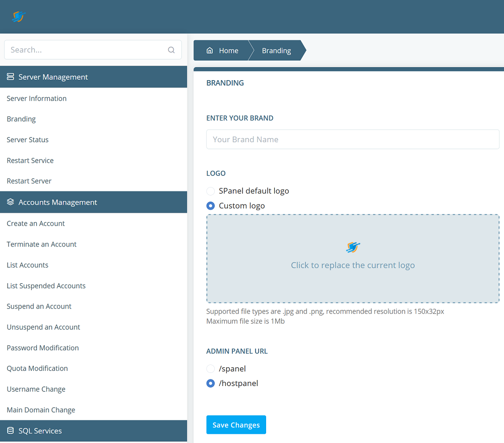Open Terminate an Account
Image resolution: width=504 pixels, height=443 pixels.
coord(41,244)
